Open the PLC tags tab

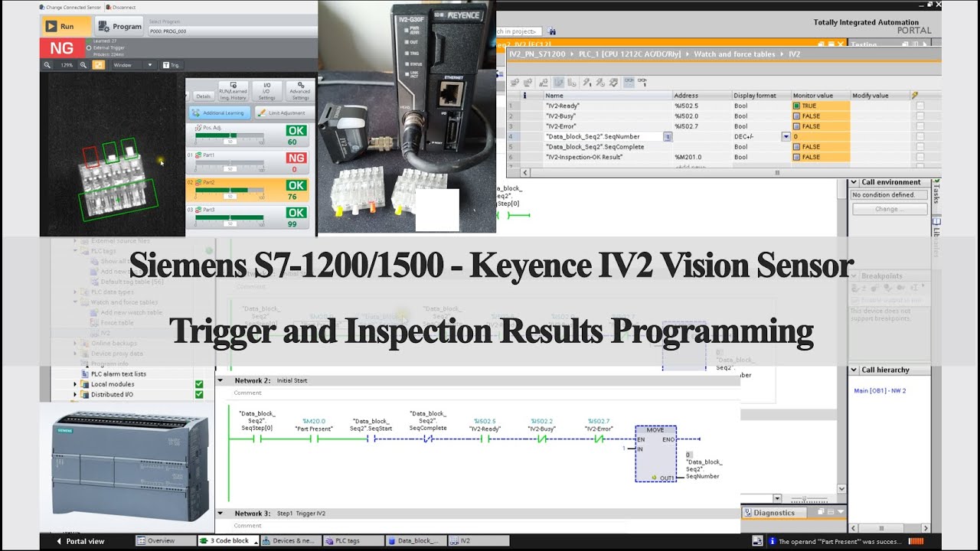[x=354, y=540]
